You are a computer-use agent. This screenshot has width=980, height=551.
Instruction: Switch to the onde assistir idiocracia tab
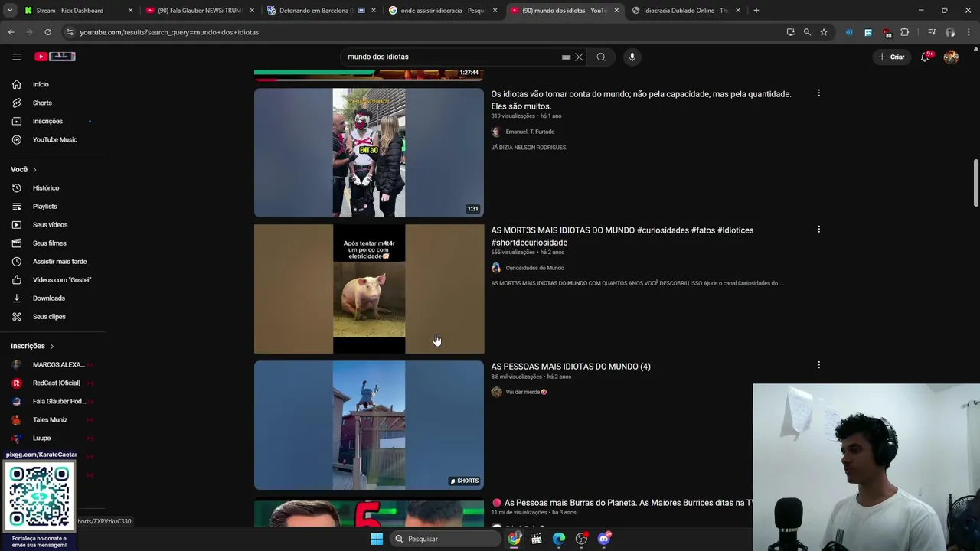coord(441,11)
